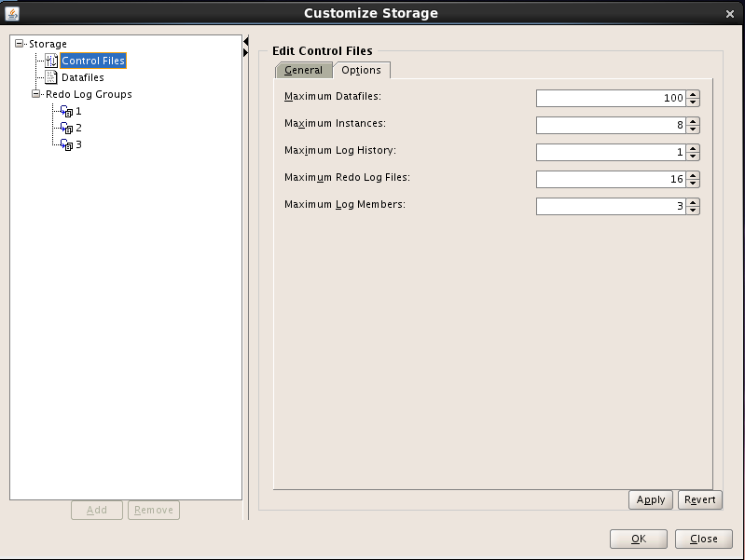Switch to the General tab

click(x=303, y=70)
